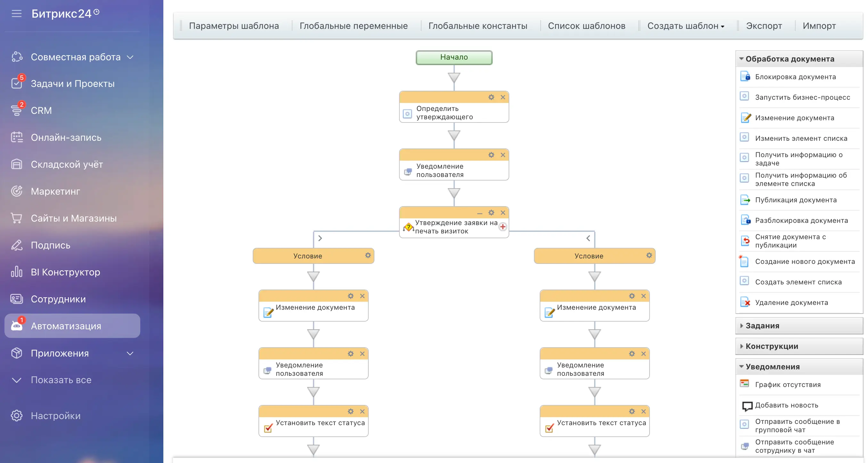Image resolution: width=868 pixels, height=463 pixels.
Task: Open gear settings of left 'Условие' branch
Action: [x=368, y=255]
